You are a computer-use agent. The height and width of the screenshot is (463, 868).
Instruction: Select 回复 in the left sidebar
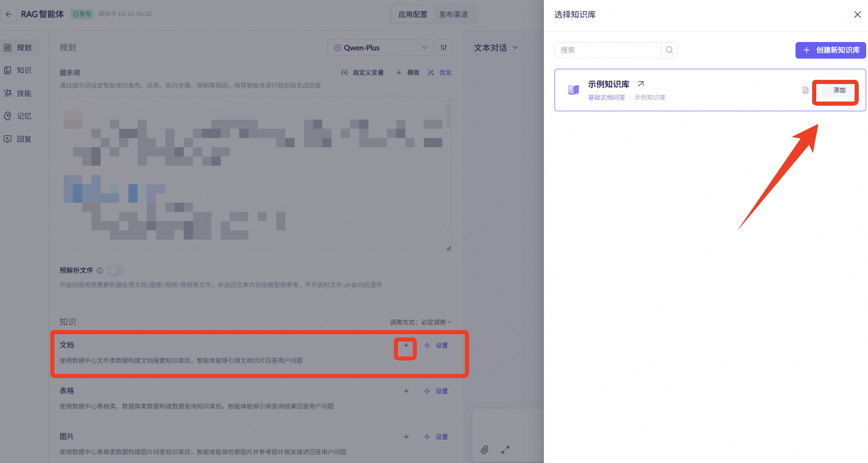20,139
